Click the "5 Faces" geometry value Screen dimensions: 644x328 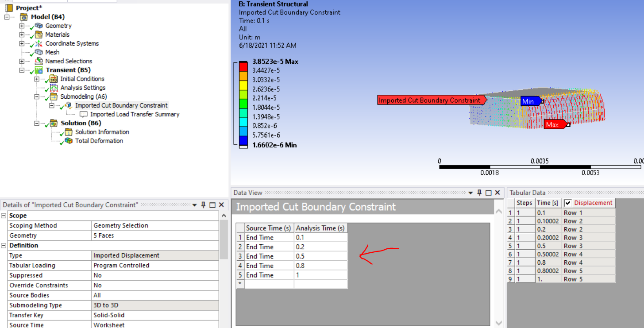pos(155,235)
